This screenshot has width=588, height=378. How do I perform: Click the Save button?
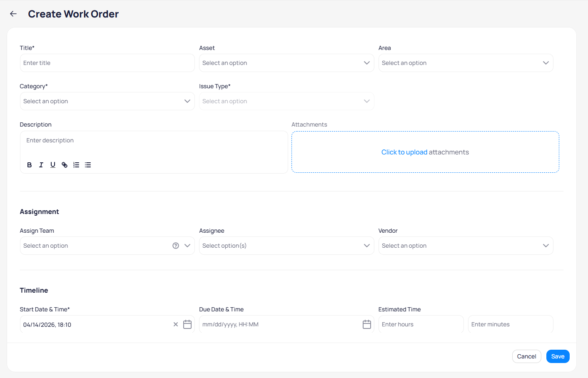pyautogui.click(x=558, y=356)
